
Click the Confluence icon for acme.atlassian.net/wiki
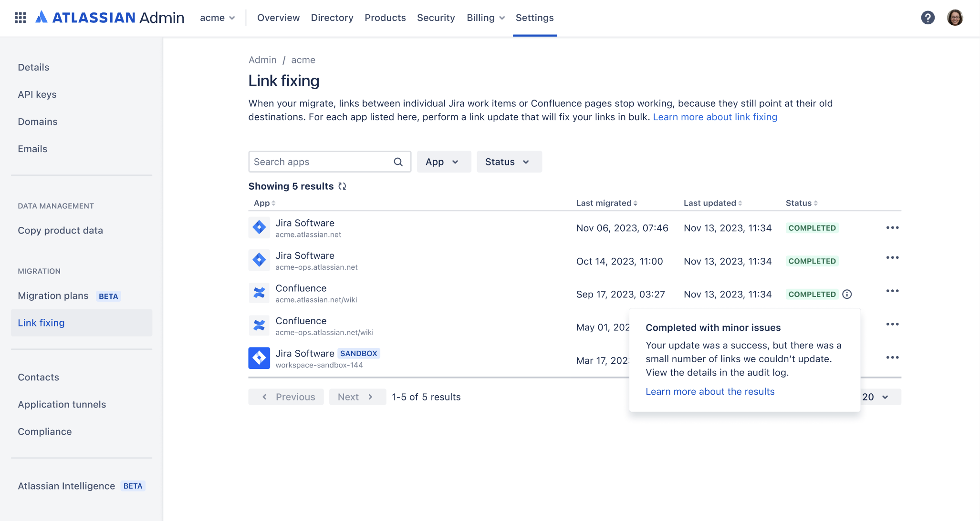pos(259,293)
